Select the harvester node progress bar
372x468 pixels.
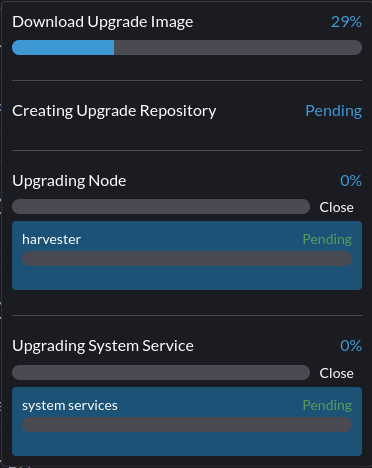[187, 259]
